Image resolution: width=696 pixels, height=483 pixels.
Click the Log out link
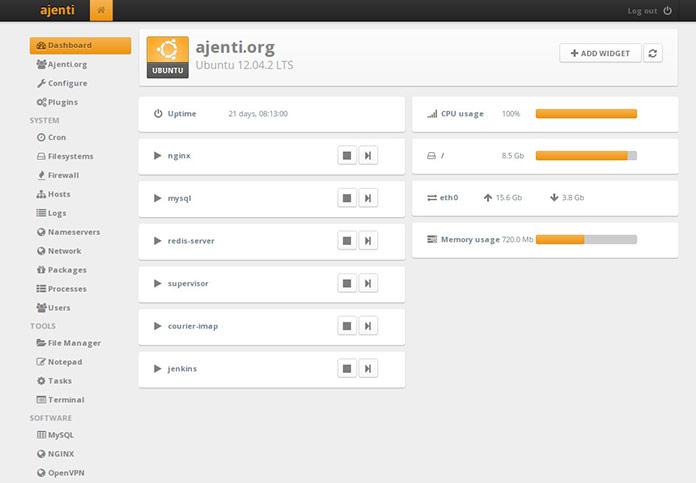(642, 11)
